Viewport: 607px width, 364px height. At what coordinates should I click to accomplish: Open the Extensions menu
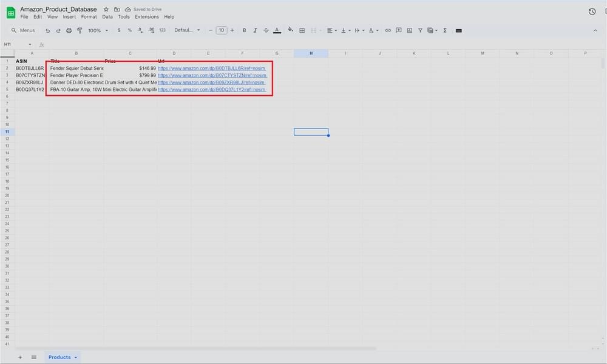click(x=146, y=16)
